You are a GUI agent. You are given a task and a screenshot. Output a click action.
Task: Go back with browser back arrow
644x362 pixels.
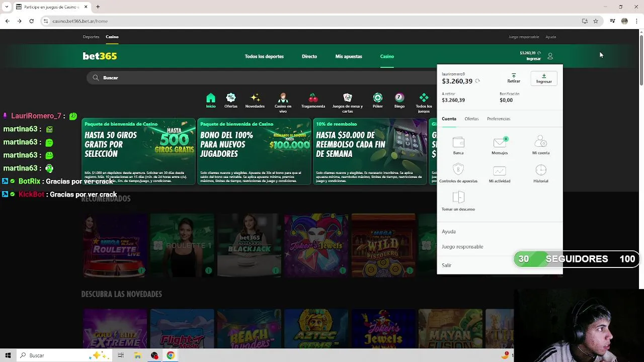tap(7, 21)
